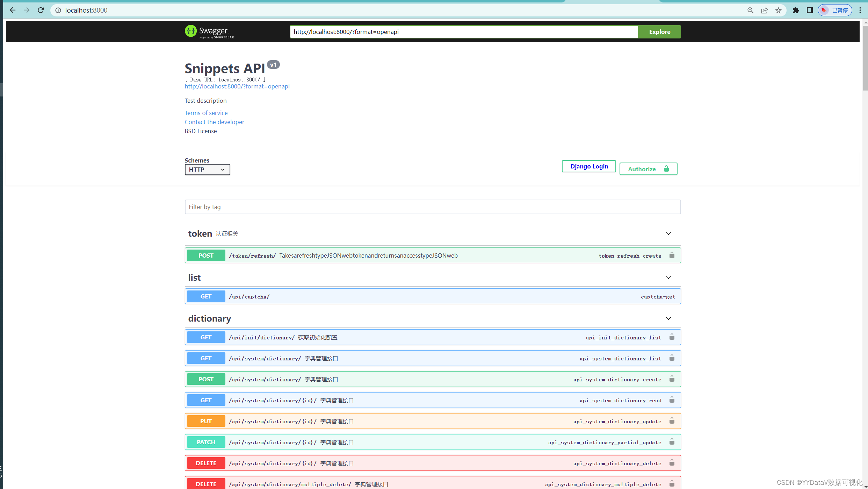Open the Django Login link
The width and height of the screenshot is (868, 489).
589,166
